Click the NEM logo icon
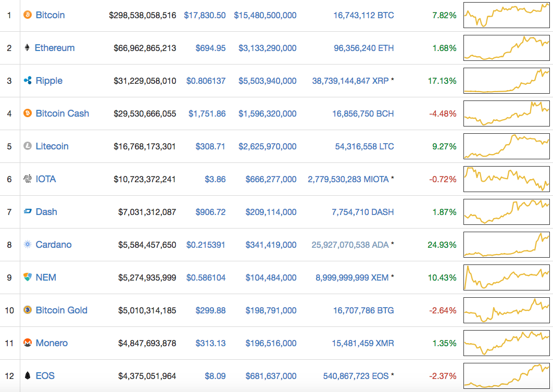Image resolution: width=553 pixels, height=392 pixels. (x=28, y=277)
